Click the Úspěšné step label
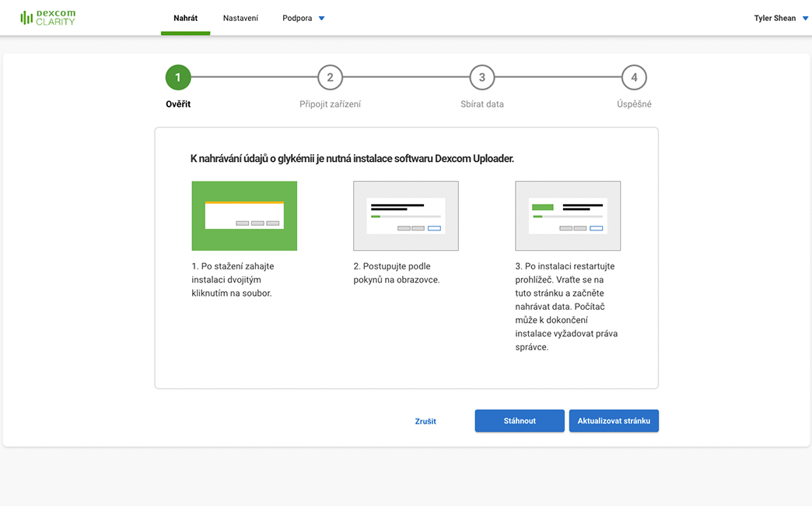This screenshot has height=506, width=812. pos(634,104)
